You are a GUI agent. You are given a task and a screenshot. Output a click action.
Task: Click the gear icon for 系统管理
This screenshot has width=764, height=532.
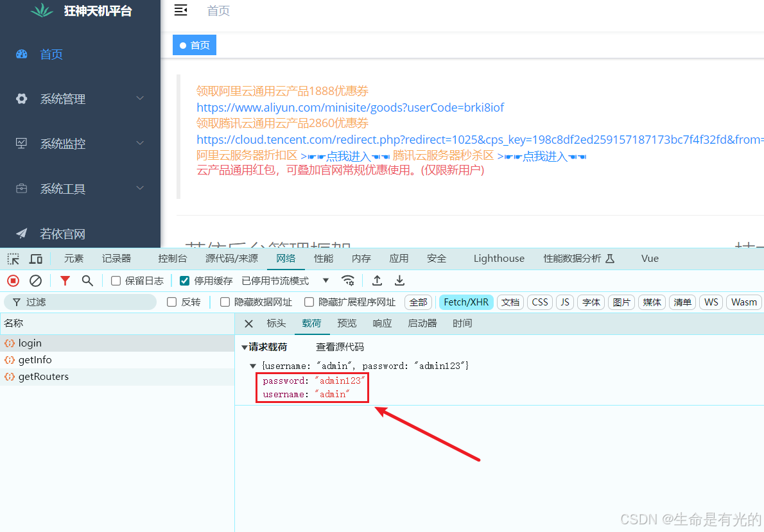pyautogui.click(x=21, y=98)
